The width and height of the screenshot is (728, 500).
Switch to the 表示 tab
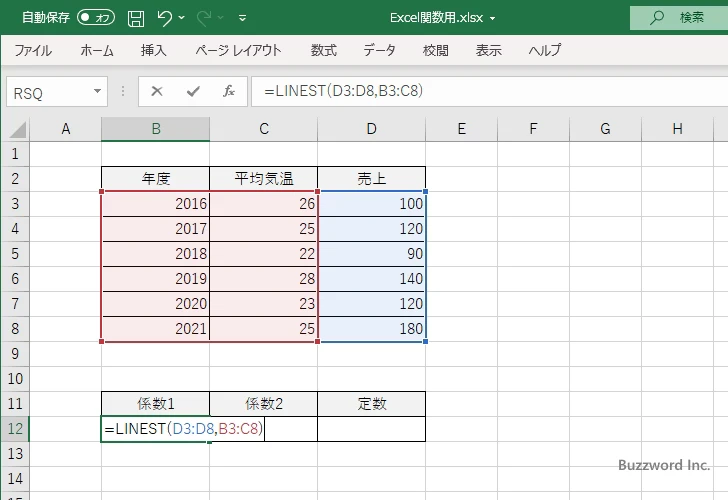tap(488, 50)
